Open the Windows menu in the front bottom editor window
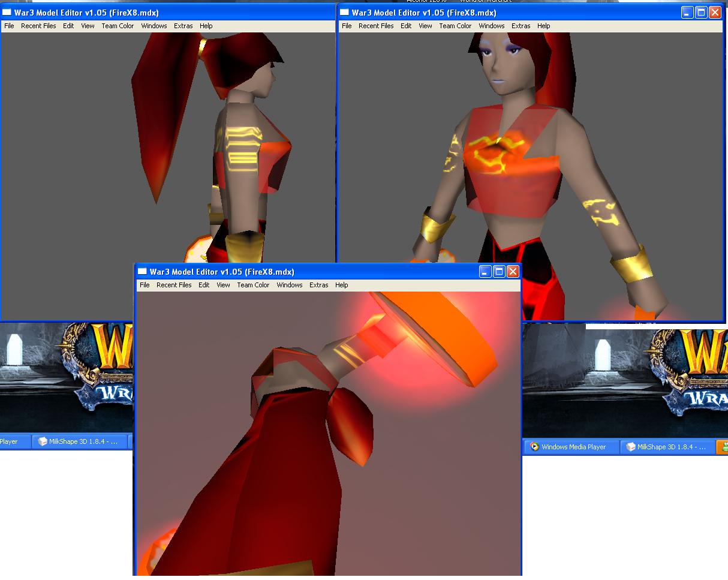Screen dimensions: 728x580 290,285
